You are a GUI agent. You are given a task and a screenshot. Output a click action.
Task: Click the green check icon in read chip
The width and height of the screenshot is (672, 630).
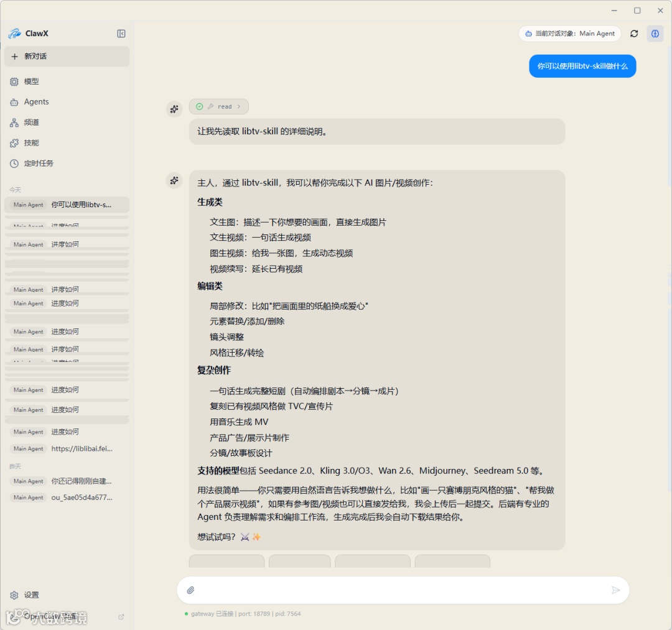[x=199, y=106]
